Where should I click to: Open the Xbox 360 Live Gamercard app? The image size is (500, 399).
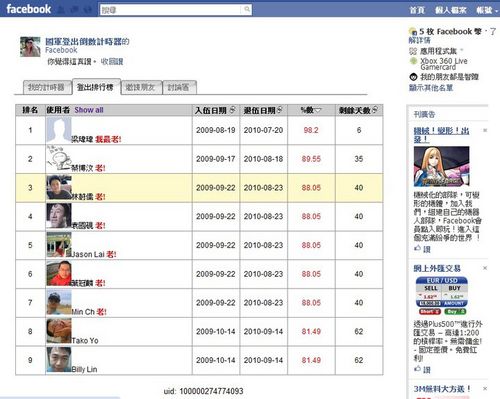click(x=443, y=64)
